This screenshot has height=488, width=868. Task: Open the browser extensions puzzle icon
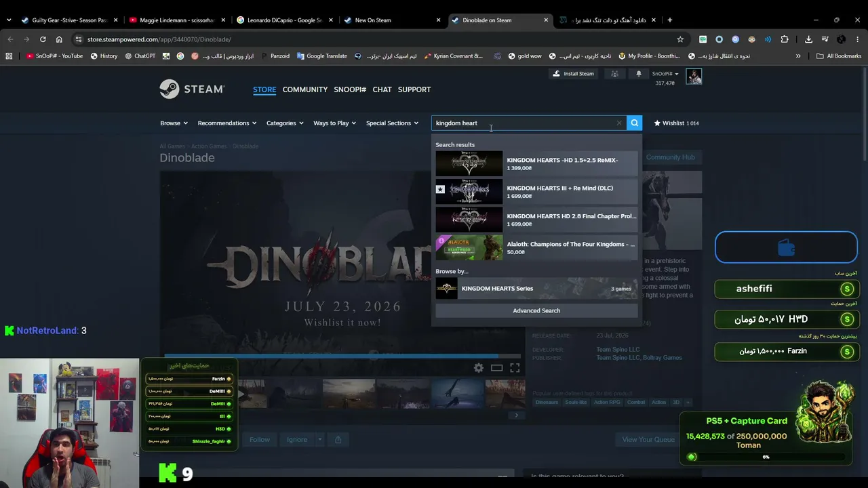click(785, 39)
